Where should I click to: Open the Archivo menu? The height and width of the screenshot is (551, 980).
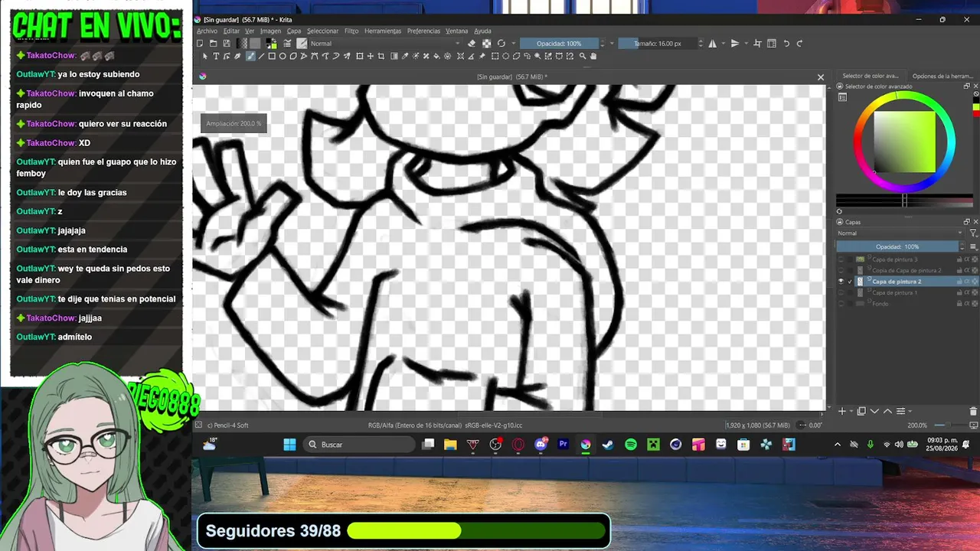[x=207, y=31]
